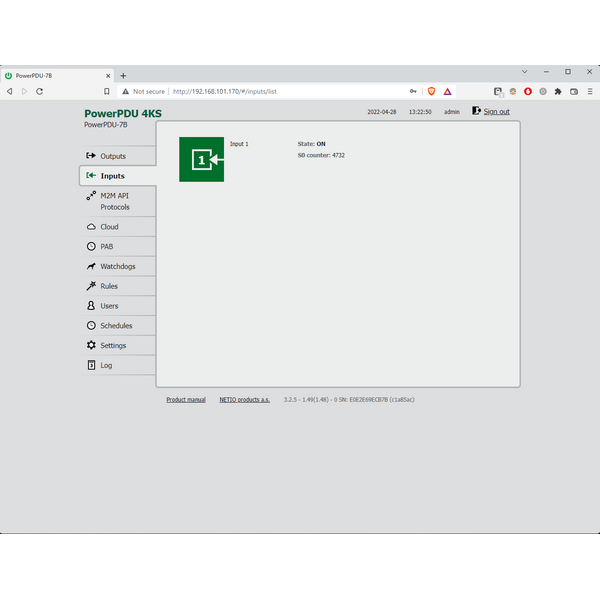Open PAB clock icon entry
This screenshot has width=600, height=600.
pos(91,246)
